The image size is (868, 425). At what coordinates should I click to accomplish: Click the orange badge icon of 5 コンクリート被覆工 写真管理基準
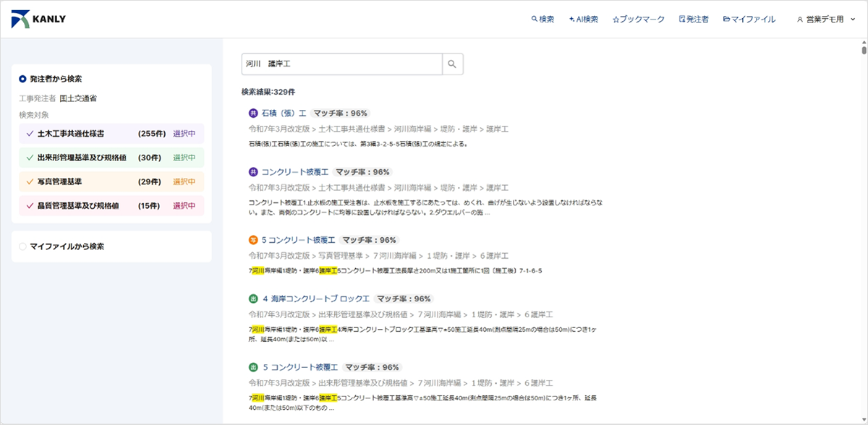click(x=253, y=240)
